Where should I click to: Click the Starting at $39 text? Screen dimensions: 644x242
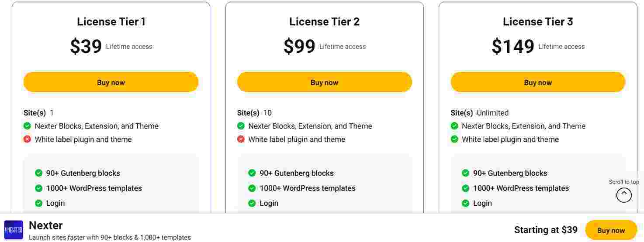point(546,230)
